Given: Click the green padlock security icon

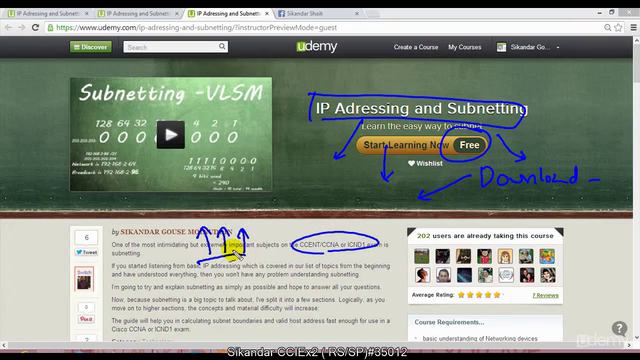Looking at the screenshot, I should 50,27.
